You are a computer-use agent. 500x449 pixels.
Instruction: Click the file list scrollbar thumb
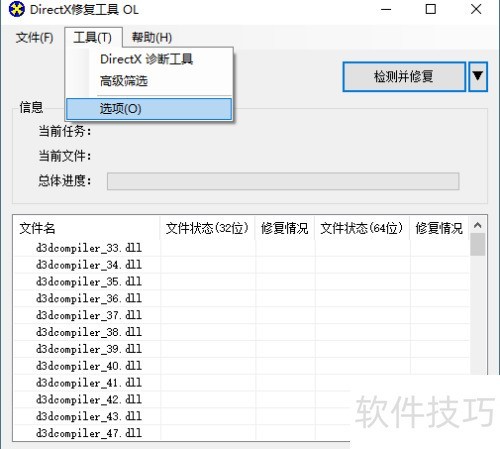[x=477, y=244]
